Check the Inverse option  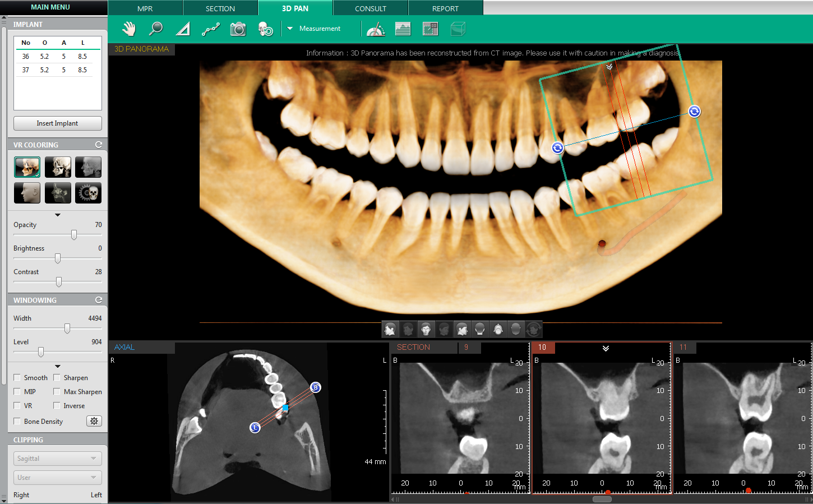[x=57, y=406]
